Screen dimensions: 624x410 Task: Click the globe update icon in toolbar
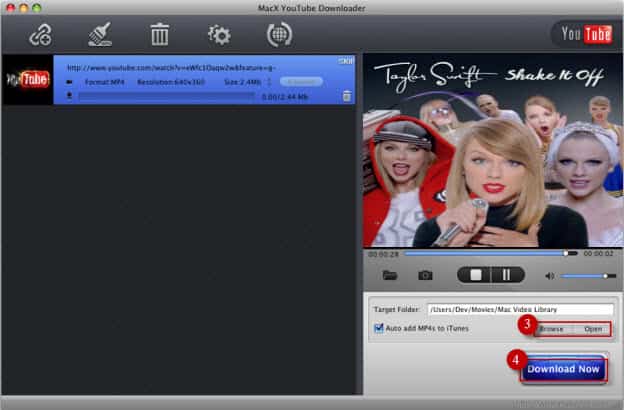click(279, 35)
